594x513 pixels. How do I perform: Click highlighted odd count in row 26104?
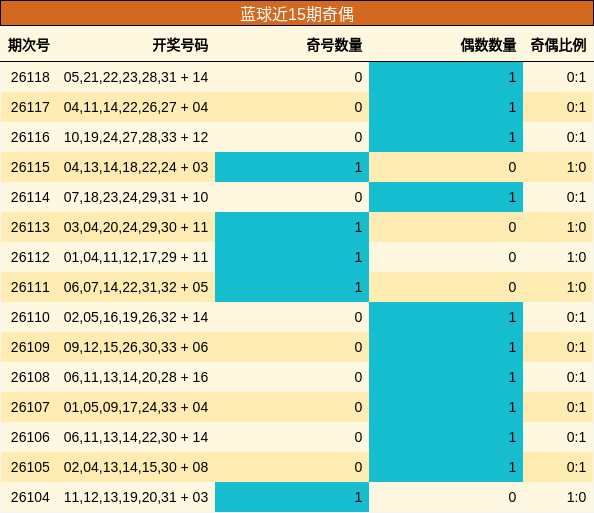292,497
